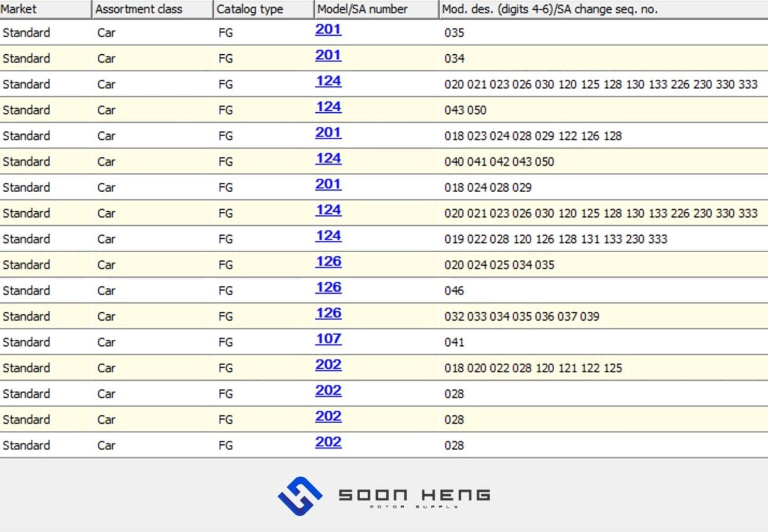Select the '032 033 034 035 036 037 039' cell

pyautogui.click(x=522, y=317)
